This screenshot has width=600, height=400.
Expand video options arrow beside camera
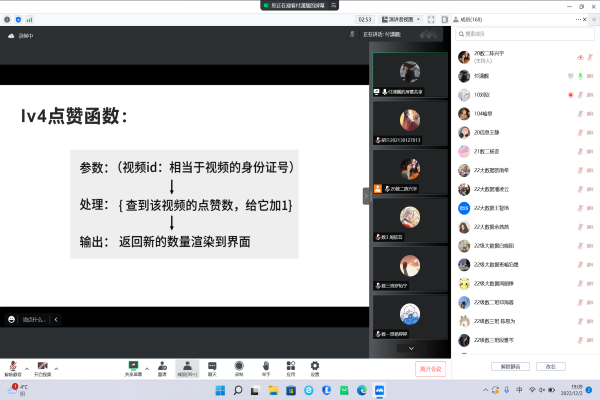click(57, 363)
